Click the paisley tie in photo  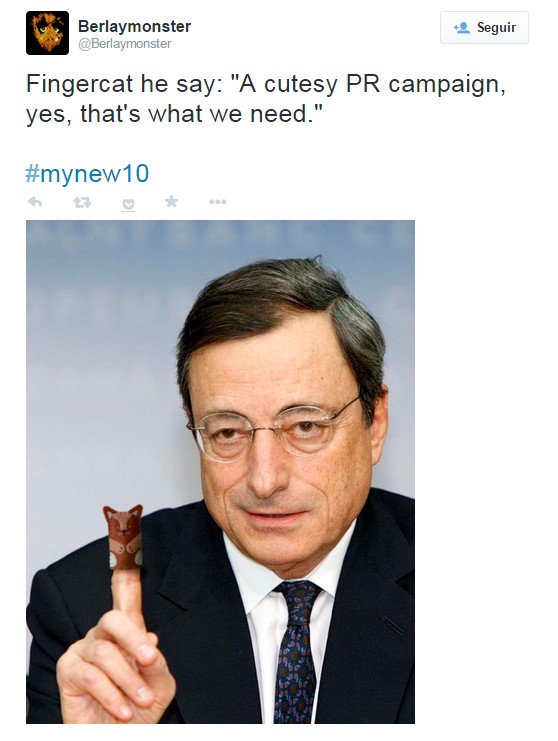tap(297, 650)
